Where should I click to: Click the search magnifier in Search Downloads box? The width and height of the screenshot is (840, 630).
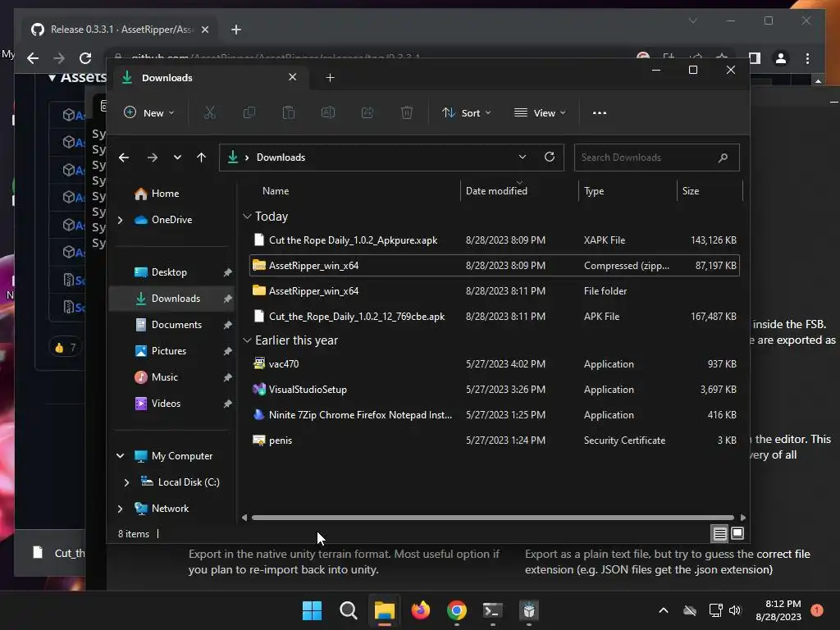tap(723, 157)
